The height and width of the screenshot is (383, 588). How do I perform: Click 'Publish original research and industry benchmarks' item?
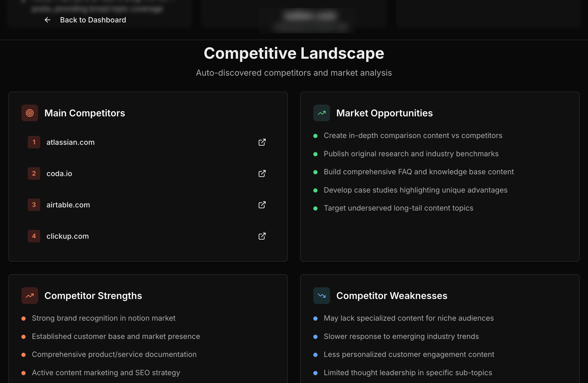coord(411,154)
